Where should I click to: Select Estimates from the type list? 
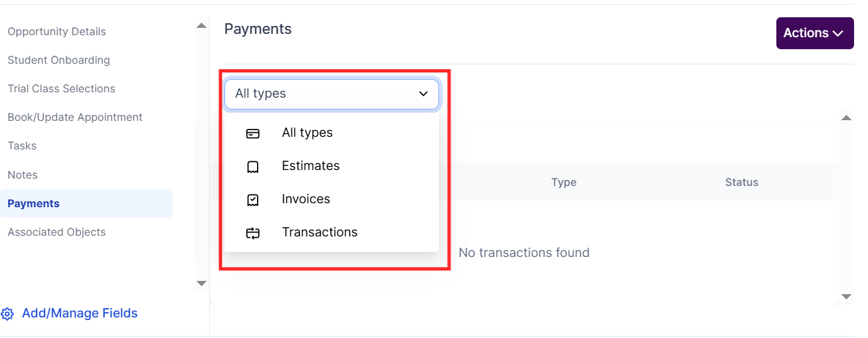[310, 166]
